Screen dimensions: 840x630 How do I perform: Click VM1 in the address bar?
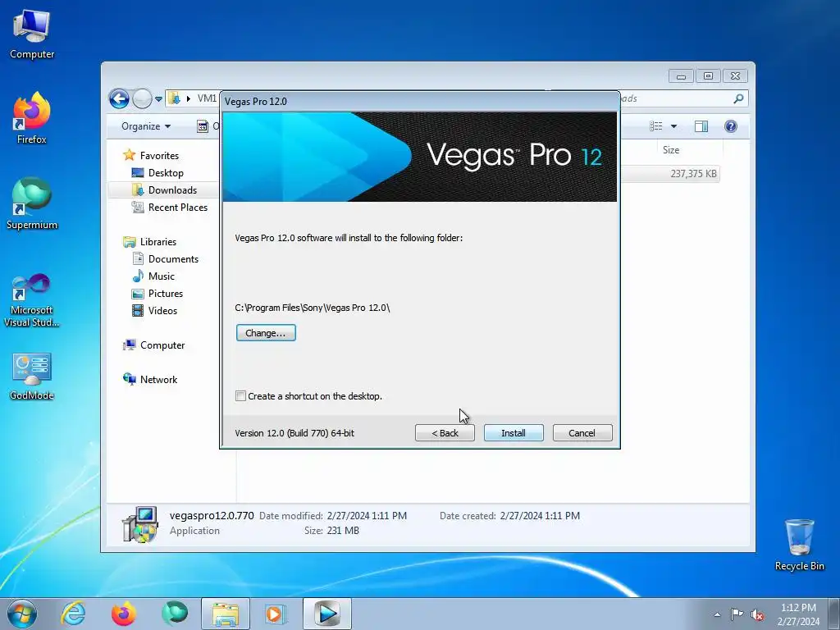pyautogui.click(x=207, y=98)
